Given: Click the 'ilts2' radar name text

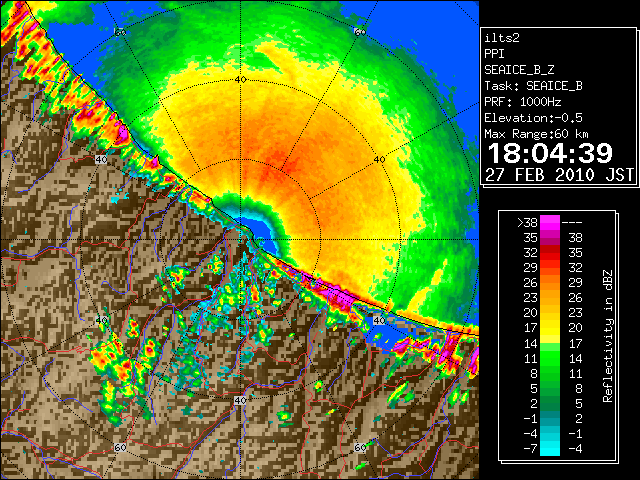Looking at the screenshot, I should 502,38.
